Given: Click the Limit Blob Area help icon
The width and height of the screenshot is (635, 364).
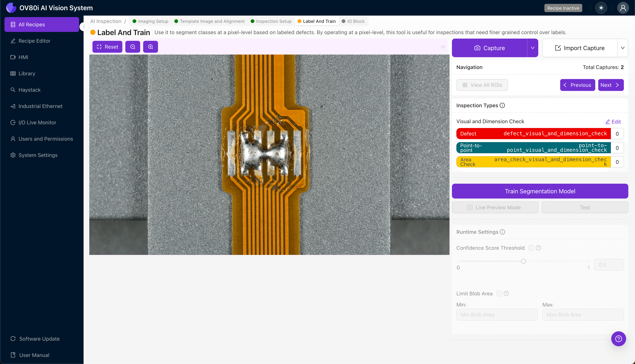Looking at the screenshot, I should 506,294.
